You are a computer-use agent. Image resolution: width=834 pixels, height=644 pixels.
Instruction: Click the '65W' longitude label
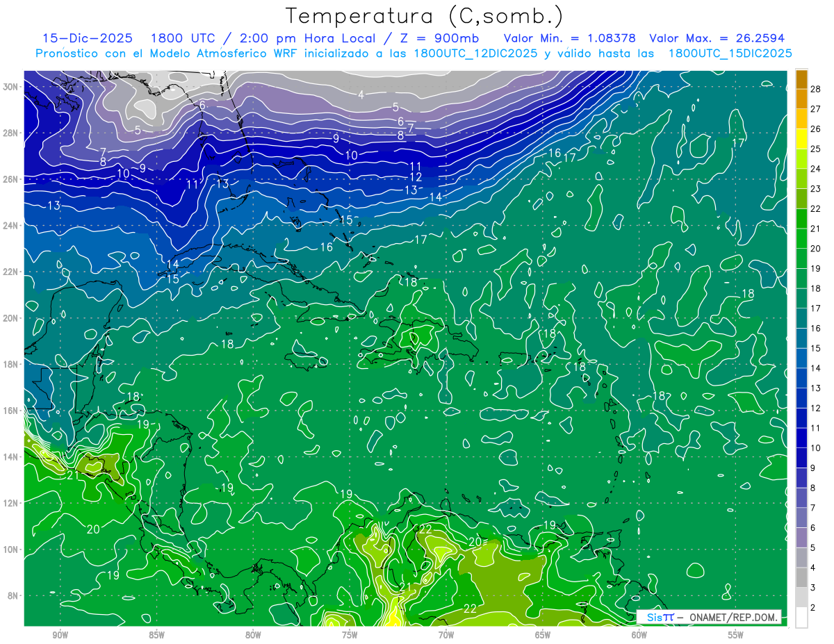(x=543, y=635)
